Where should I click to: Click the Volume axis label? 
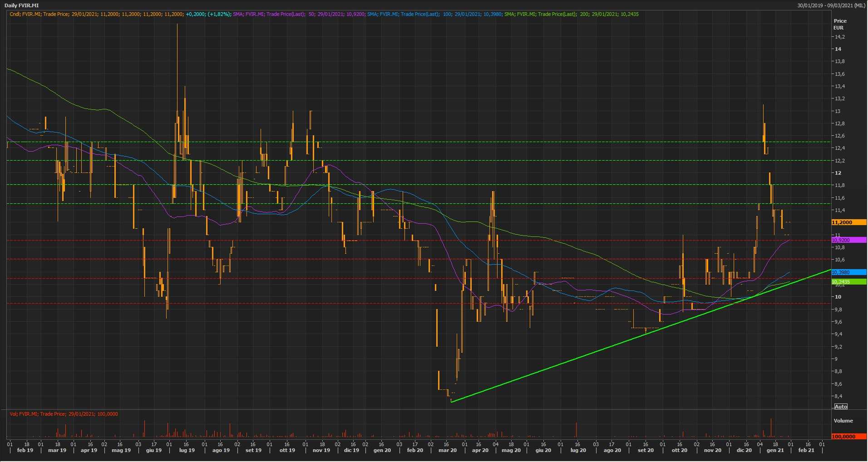coord(843,421)
